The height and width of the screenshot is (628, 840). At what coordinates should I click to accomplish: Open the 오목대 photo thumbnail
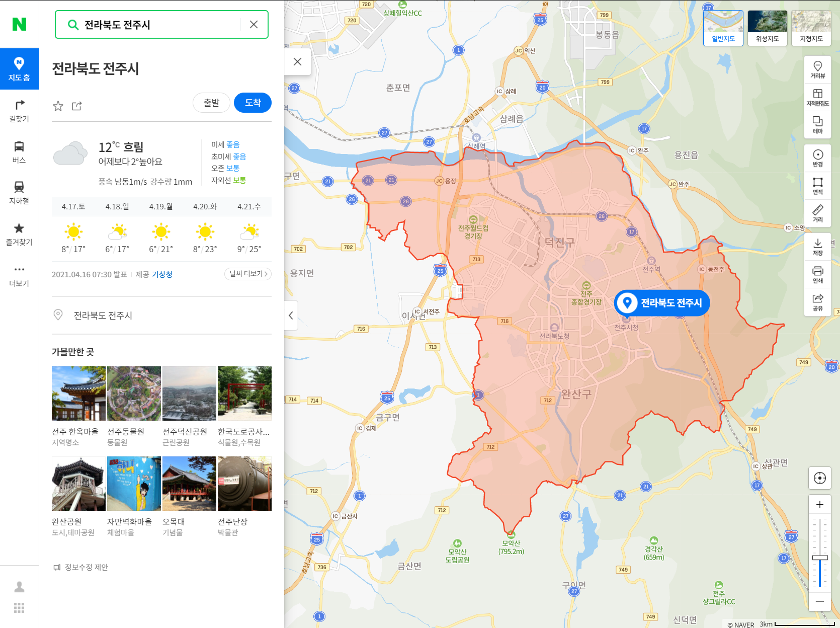(189, 484)
